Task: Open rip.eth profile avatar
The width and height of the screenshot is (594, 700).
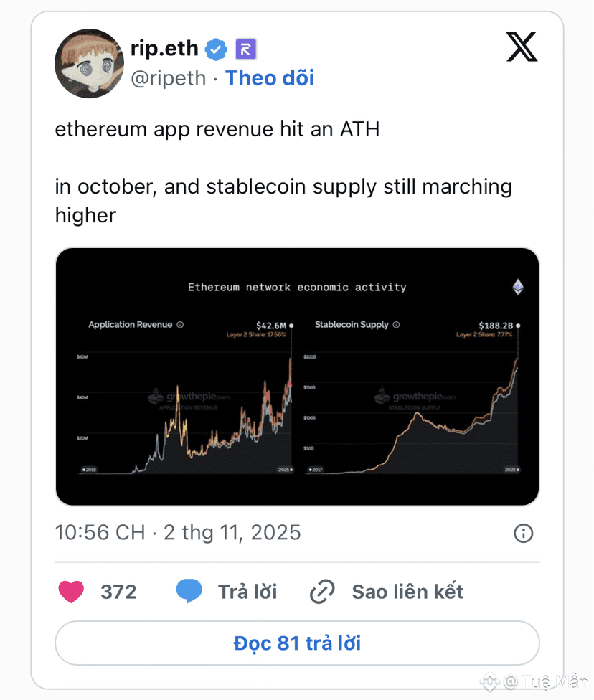Action: click(89, 64)
